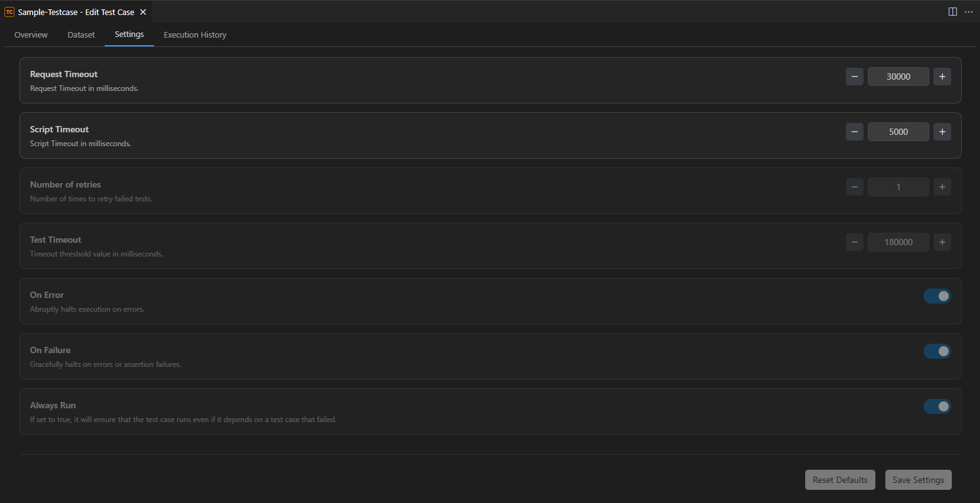Toggle the On Error switch
This screenshot has height=503, width=980.
click(x=937, y=296)
